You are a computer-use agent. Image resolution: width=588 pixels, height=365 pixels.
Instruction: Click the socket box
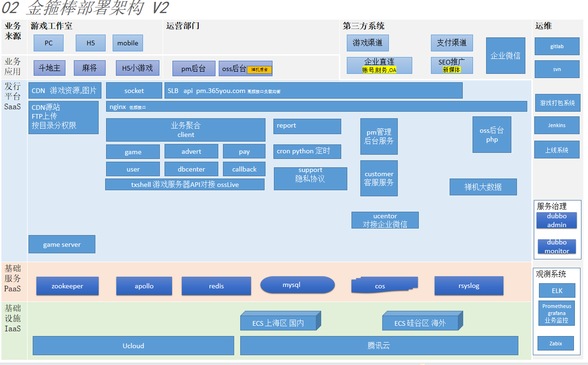134,91
